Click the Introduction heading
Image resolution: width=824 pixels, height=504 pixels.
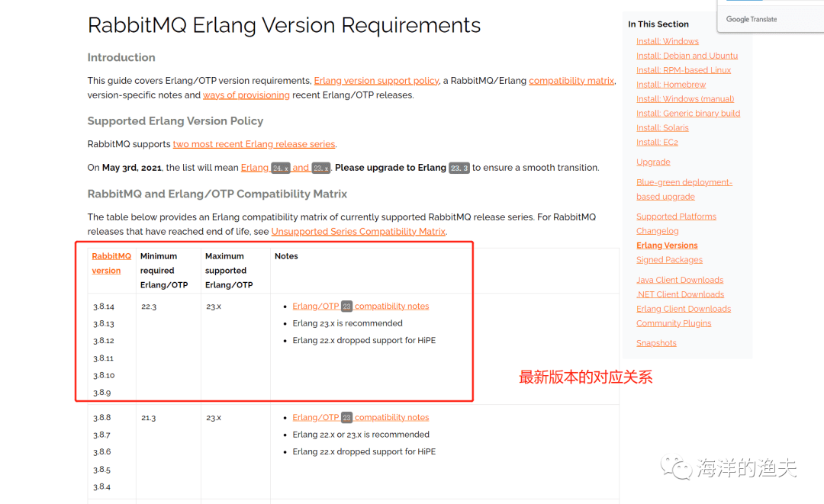click(121, 57)
